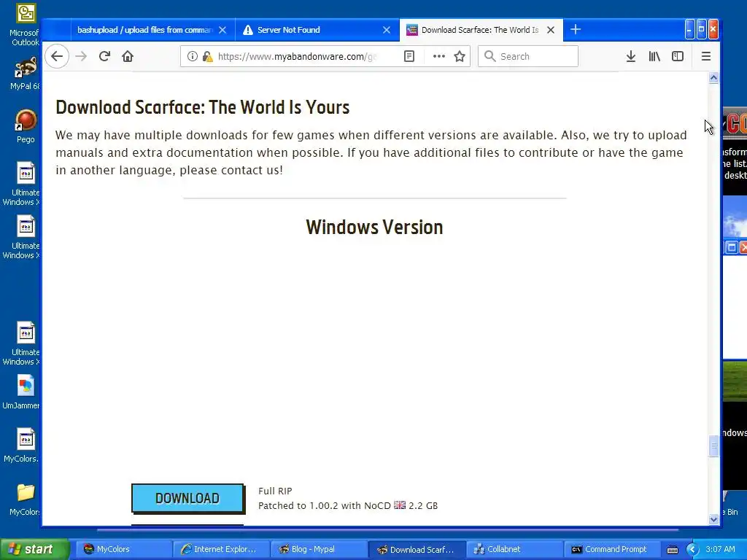Switch to Collabnet taskbar button

click(514, 549)
